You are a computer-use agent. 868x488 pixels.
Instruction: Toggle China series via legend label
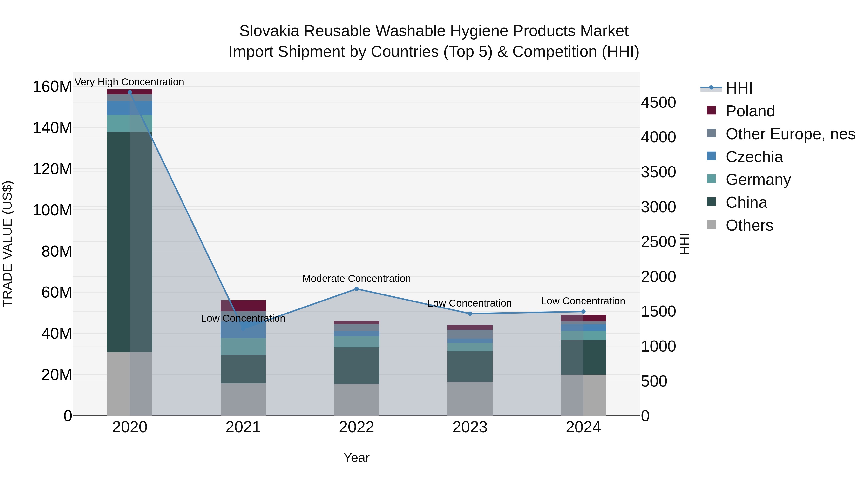[746, 202]
